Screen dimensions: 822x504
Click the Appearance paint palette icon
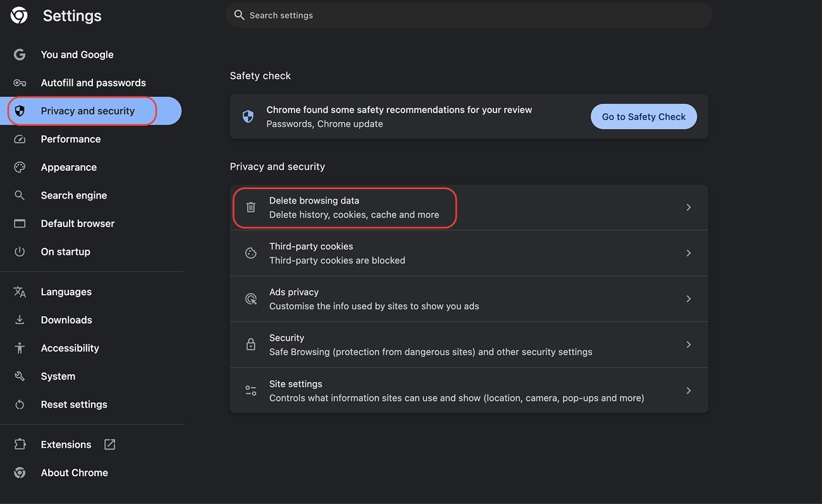tap(20, 167)
